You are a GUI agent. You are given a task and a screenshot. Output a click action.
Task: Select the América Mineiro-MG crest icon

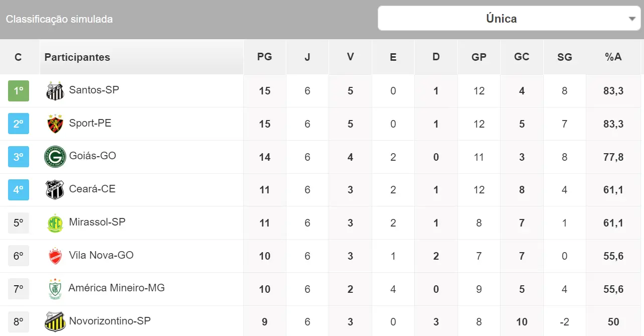click(55, 289)
